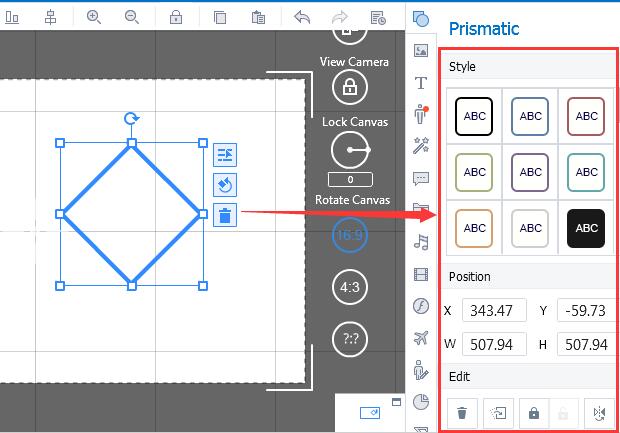Viewport: 620px width, 433px height.
Task: Click the Y position field -59.73
Action: (x=587, y=310)
